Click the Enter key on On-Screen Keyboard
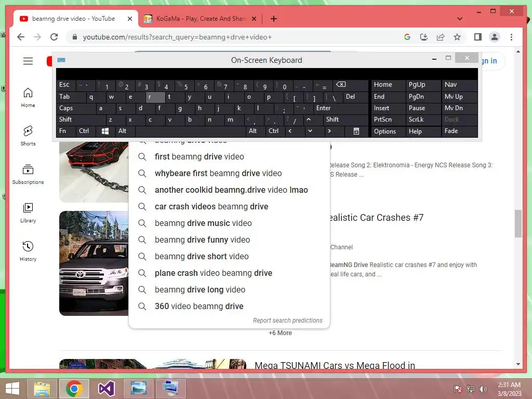 341,108
